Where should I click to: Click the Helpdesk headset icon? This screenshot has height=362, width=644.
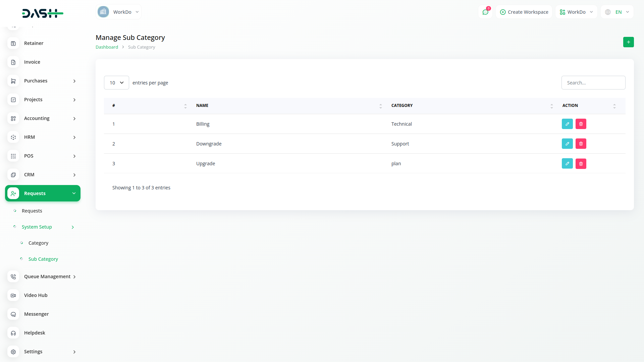point(13,333)
